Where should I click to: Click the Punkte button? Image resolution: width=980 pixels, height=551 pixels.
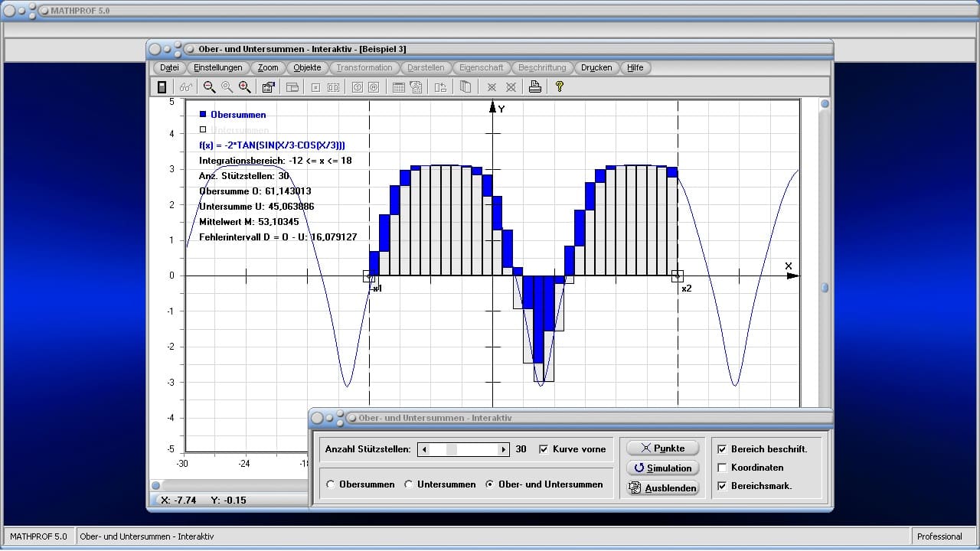click(x=663, y=448)
